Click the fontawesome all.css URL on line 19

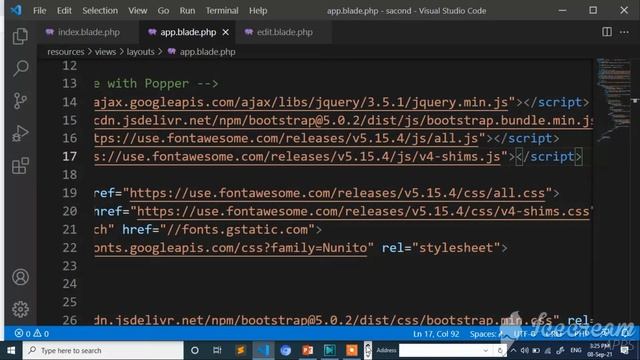point(337,193)
